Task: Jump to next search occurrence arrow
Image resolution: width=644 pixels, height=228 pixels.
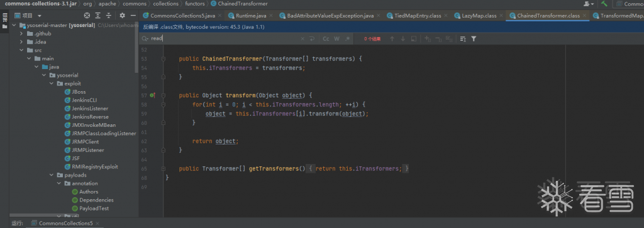Action: 402,38
